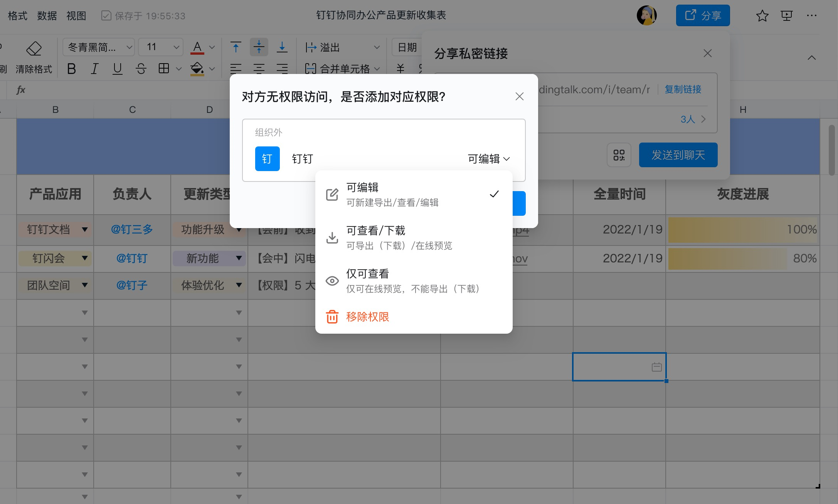838x504 pixels.
Task: Click the 复制链接 link
Action: click(683, 89)
